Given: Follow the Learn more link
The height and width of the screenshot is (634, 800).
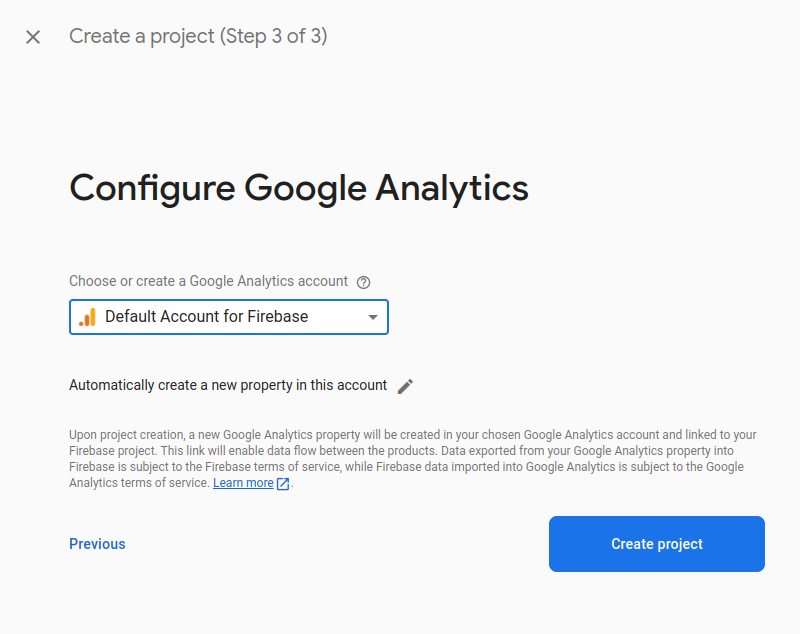Looking at the screenshot, I should 243,483.
